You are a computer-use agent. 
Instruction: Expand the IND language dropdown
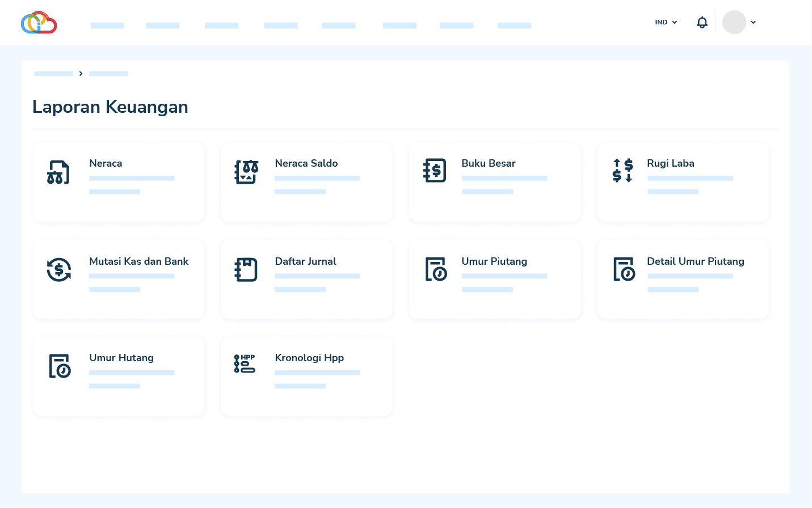666,23
